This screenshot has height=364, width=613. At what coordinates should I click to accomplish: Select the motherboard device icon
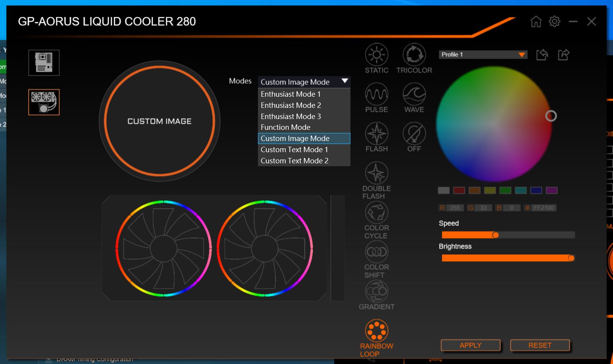(x=44, y=63)
